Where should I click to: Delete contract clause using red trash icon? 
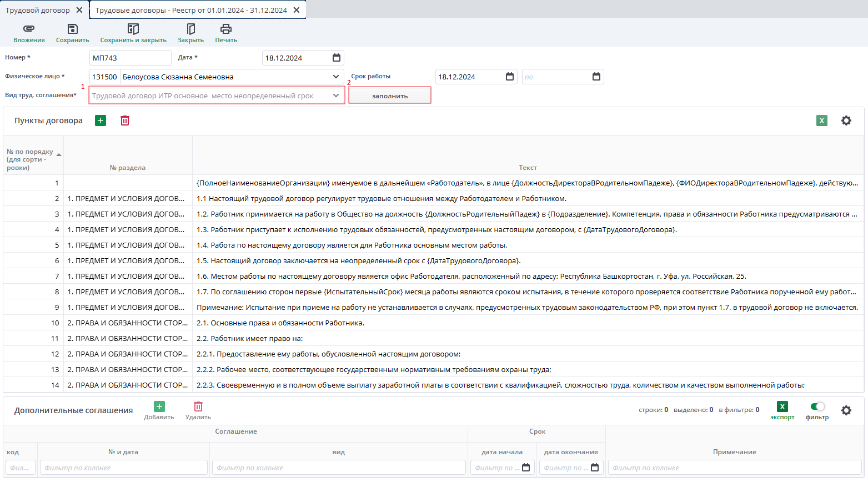(125, 120)
